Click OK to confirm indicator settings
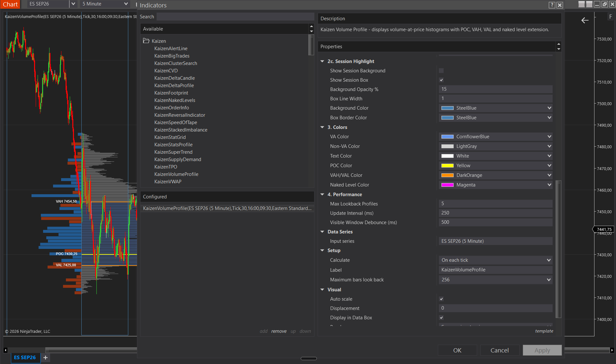 (457, 350)
